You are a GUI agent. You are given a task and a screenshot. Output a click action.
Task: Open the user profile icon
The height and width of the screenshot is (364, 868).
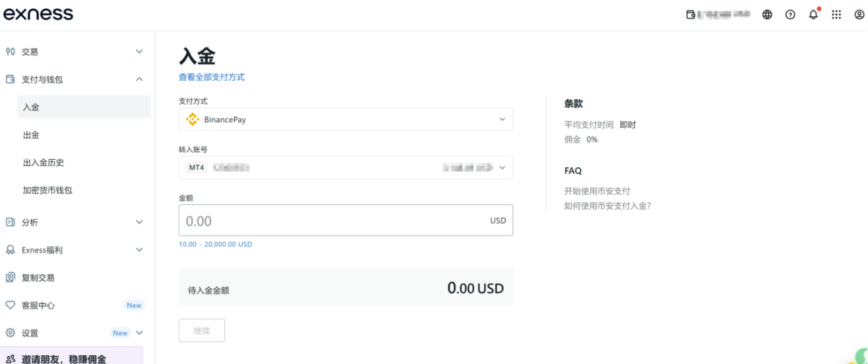[x=859, y=14]
